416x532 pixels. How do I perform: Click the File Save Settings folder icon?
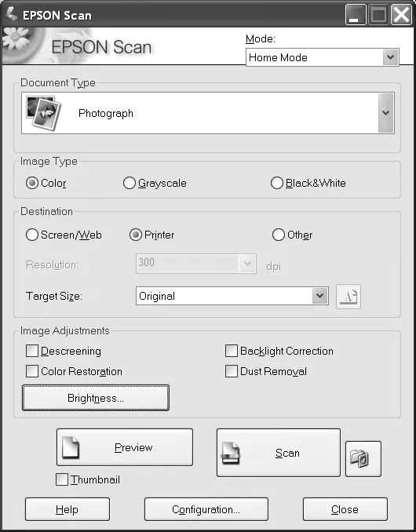point(363,459)
